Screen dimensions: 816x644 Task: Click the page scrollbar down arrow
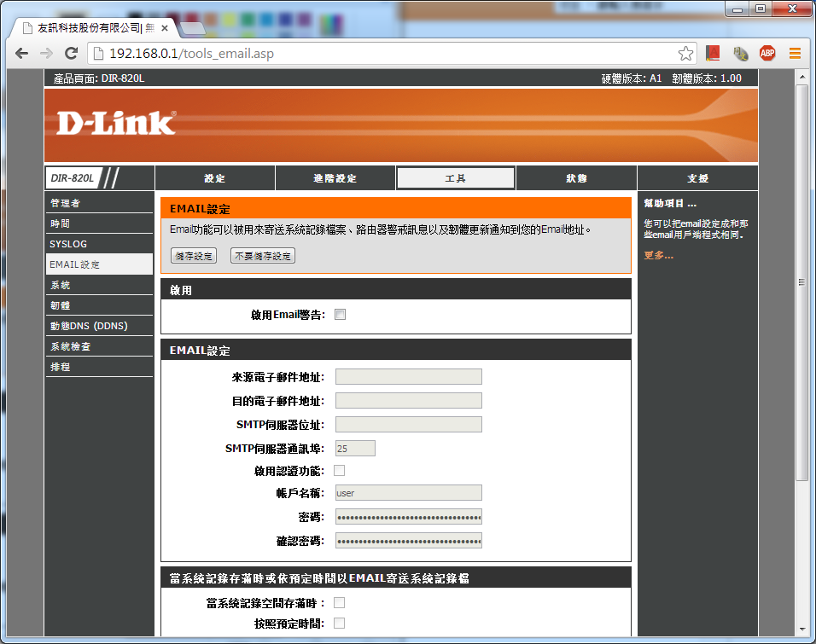[x=801, y=630]
